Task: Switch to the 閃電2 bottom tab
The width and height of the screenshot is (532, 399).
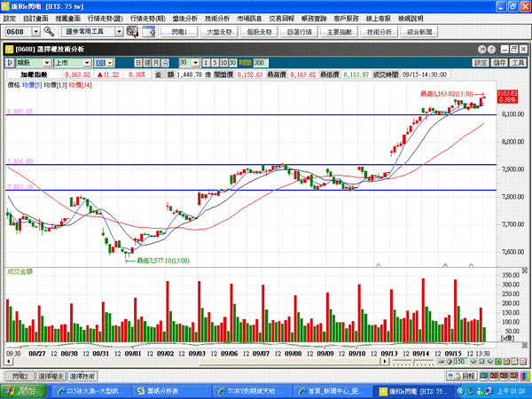Action: (20, 376)
